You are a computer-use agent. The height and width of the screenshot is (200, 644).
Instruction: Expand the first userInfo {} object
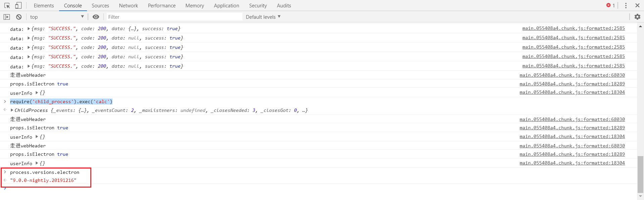37,93
